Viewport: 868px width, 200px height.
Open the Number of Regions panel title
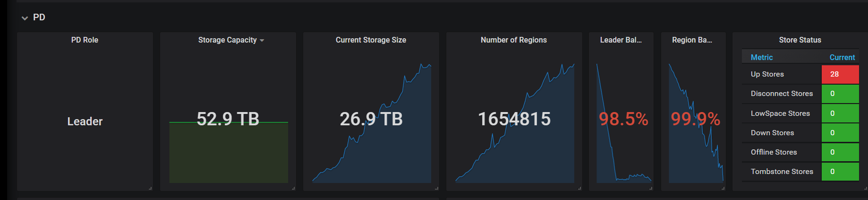[x=514, y=40]
